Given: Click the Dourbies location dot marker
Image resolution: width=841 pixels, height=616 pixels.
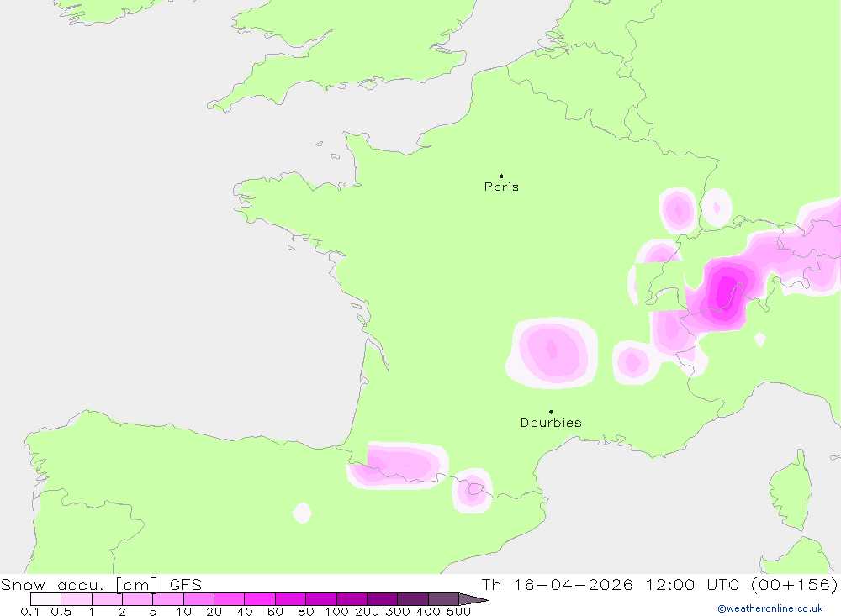Looking at the screenshot, I should (x=551, y=412).
